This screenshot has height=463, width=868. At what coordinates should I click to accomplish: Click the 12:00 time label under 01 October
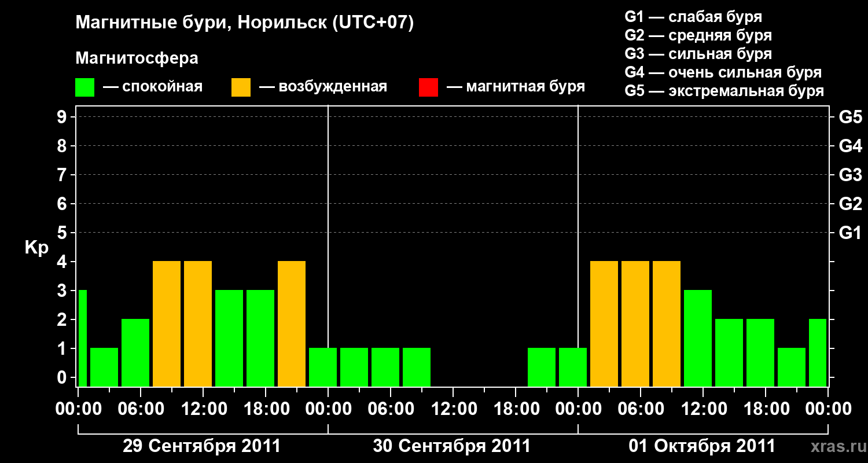pyautogui.click(x=703, y=409)
